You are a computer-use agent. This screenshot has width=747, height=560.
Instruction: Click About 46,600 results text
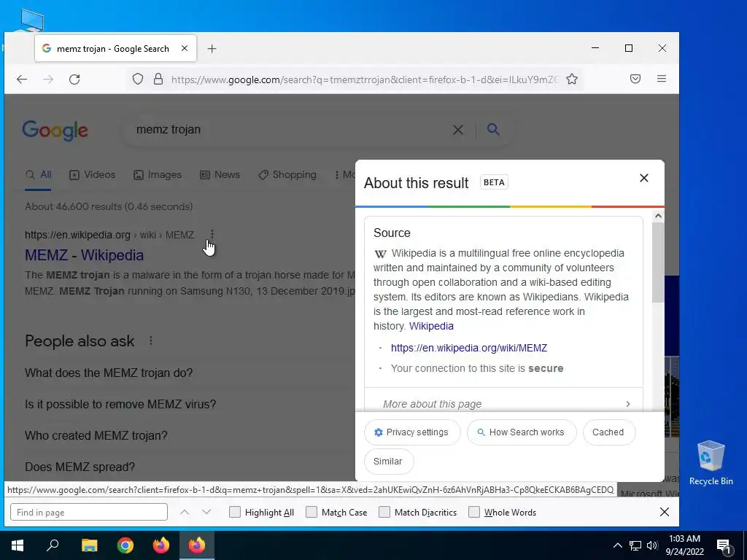coord(109,206)
